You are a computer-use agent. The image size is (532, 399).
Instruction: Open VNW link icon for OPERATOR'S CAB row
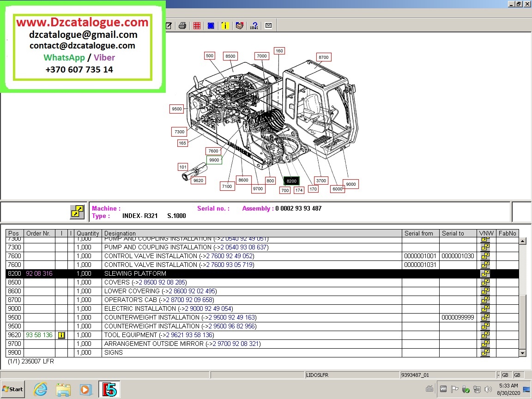tap(485, 300)
